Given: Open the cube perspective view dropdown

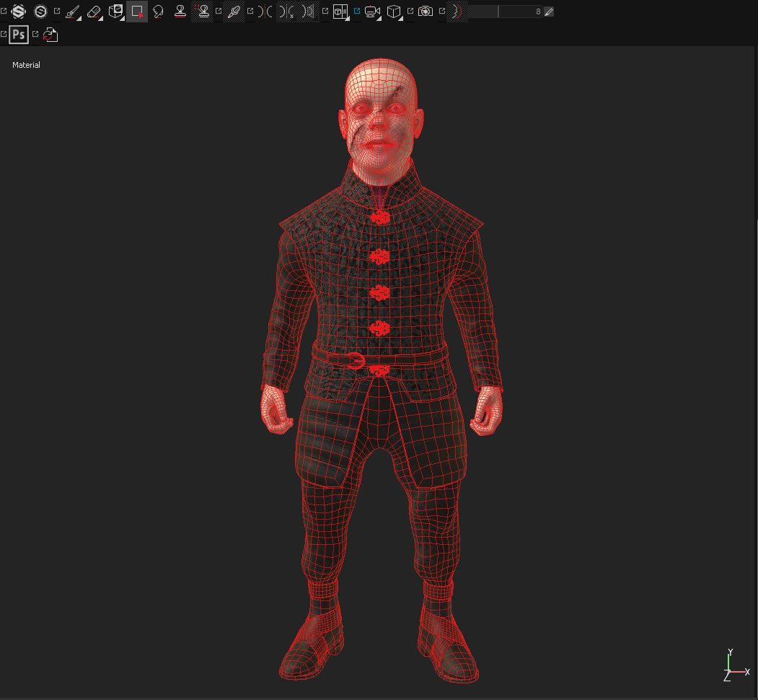Looking at the screenshot, I should [x=395, y=12].
